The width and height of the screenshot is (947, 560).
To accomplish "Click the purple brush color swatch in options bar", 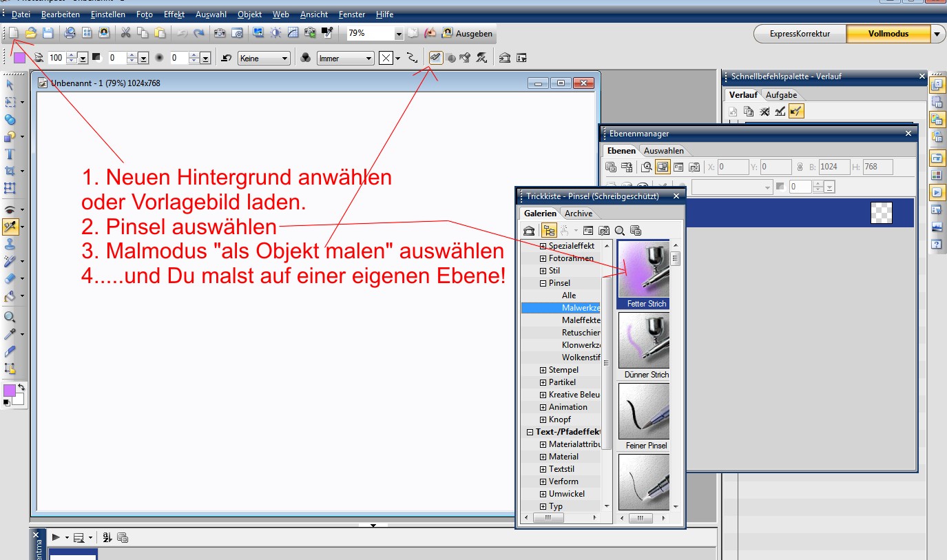I will coord(19,58).
